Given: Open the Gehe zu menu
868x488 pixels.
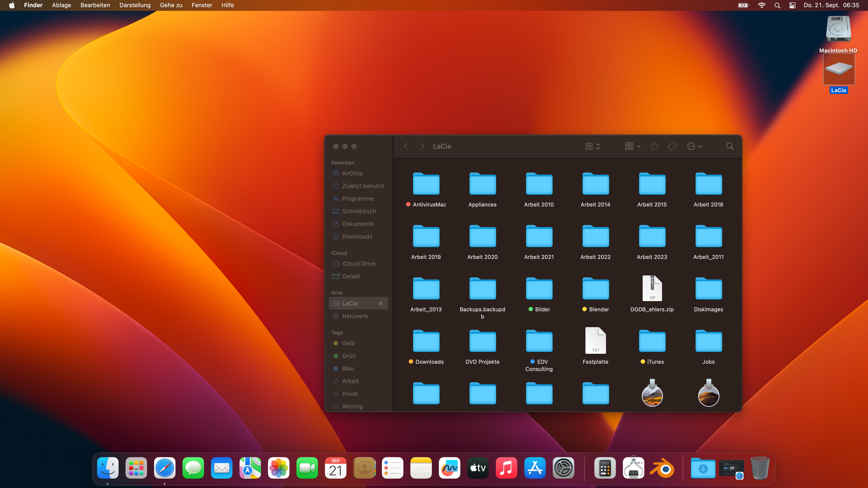Looking at the screenshot, I should 171,5.
